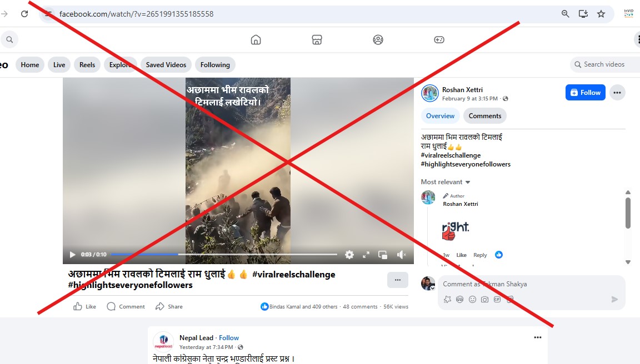Expand the Most relevant comments filter
640x364 pixels.
coord(446,182)
